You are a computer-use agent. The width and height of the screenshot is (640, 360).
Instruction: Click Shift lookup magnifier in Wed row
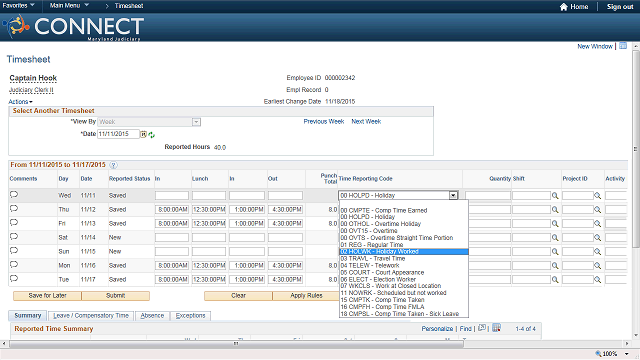[555, 196]
